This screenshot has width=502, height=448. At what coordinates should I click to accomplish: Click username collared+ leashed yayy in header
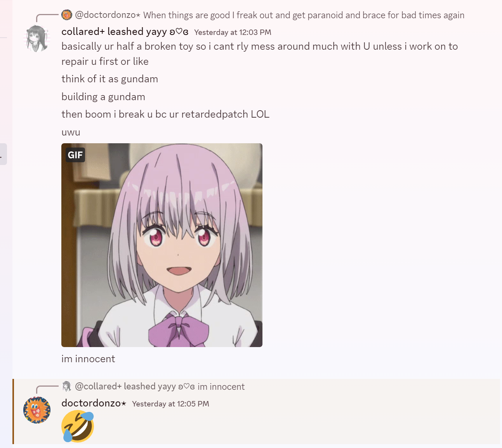(x=125, y=32)
